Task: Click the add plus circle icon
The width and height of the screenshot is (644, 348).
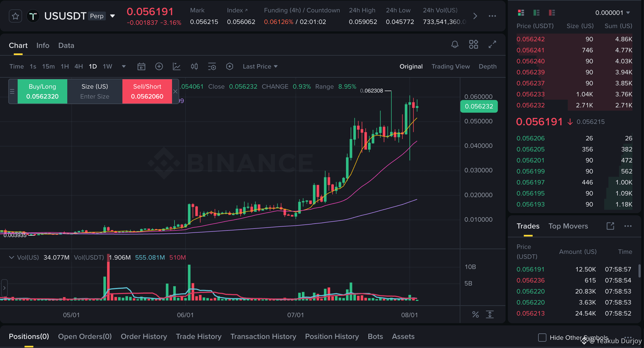Action: point(159,66)
